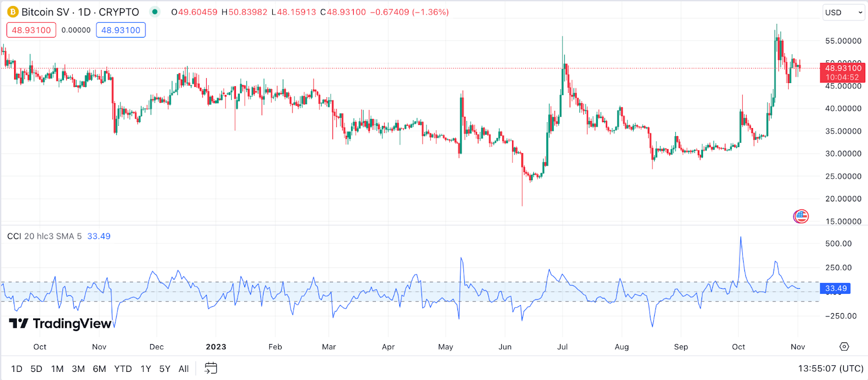
Task: Click the 2023 label on time axis
Action: 216,346
